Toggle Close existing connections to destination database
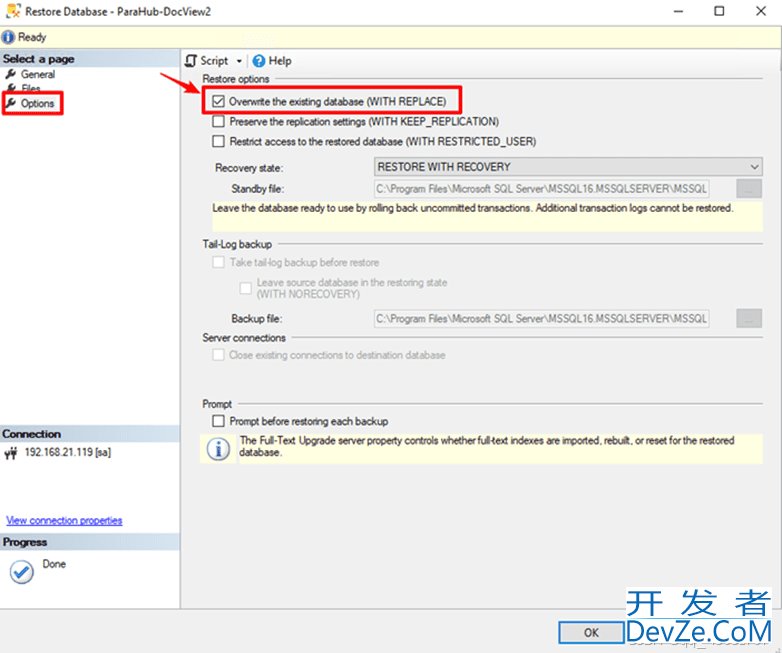Image resolution: width=782 pixels, height=653 pixels. pos(218,355)
